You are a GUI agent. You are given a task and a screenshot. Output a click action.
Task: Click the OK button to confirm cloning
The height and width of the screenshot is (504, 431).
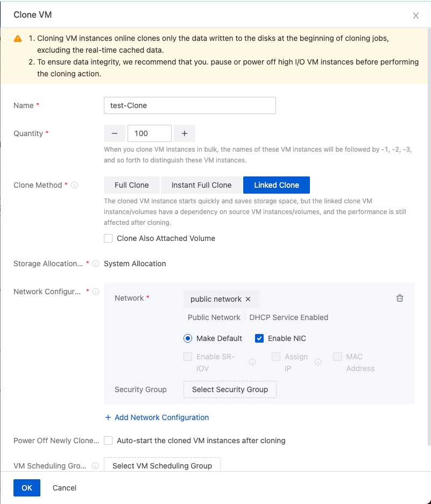tap(27, 488)
